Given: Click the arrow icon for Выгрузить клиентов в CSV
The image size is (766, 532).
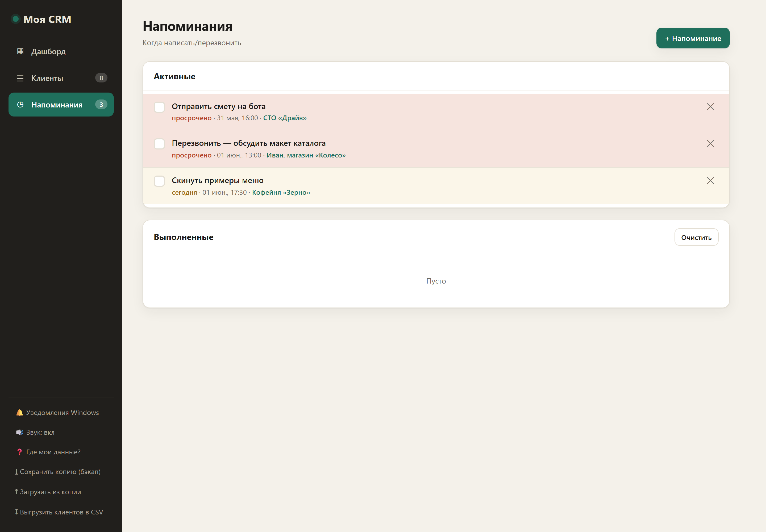Looking at the screenshot, I should 16,512.
